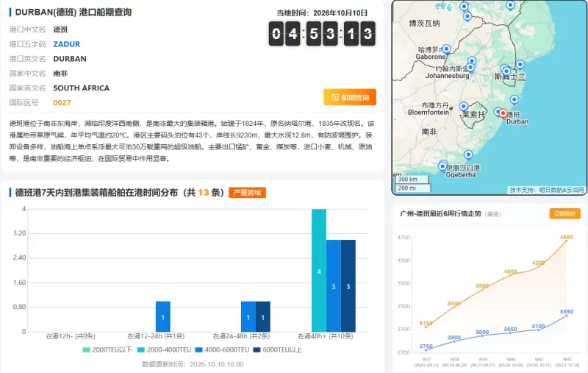Click the W42 week label on price chart
The width and height of the screenshot is (588, 373).
pyautogui.click(x=567, y=360)
